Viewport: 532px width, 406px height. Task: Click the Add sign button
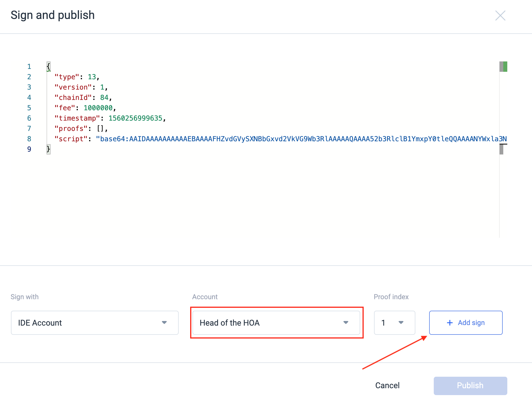coord(466,322)
